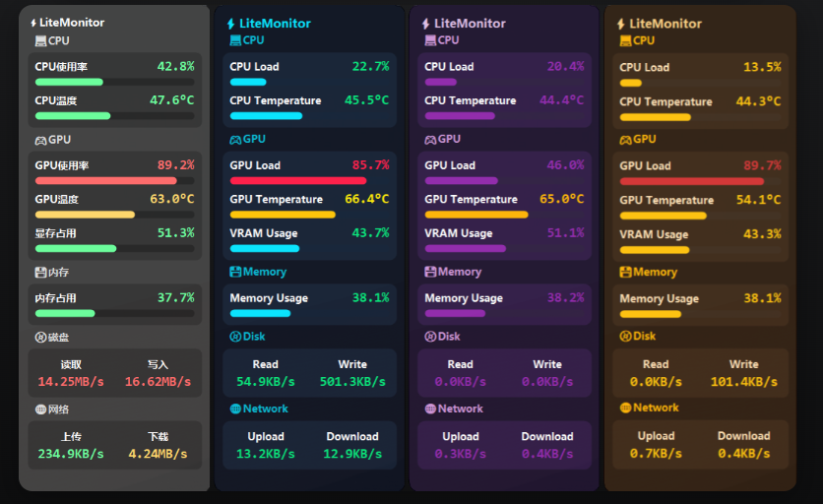Click the CPU chip icon in the gray Chinese panel
This screenshot has height=504, width=823.
pos(40,41)
